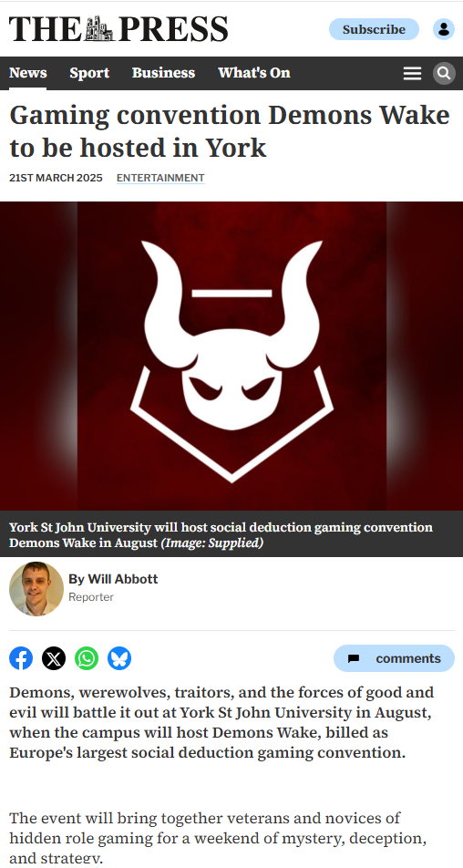Go to the Business section
The width and height of the screenshot is (463, 868).
click(163, 73)
